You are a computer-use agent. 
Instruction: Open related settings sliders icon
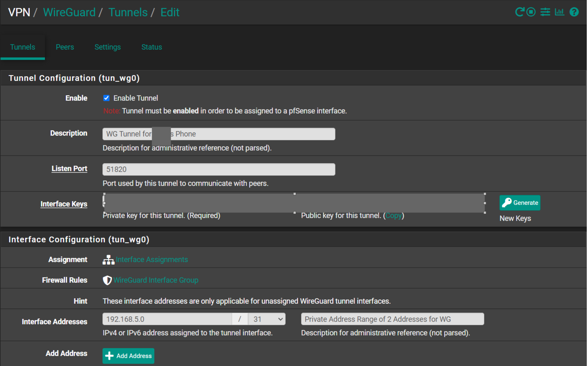coord(545,12)
